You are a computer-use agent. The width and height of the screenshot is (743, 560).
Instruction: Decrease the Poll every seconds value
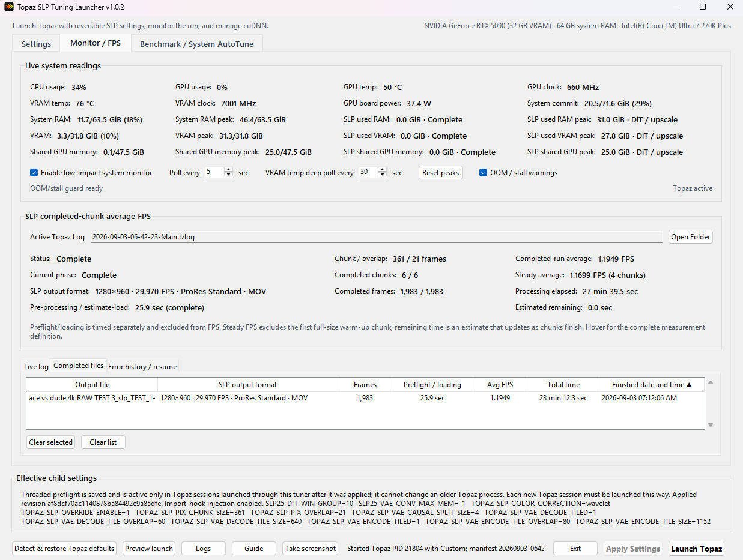click(228, 175)
